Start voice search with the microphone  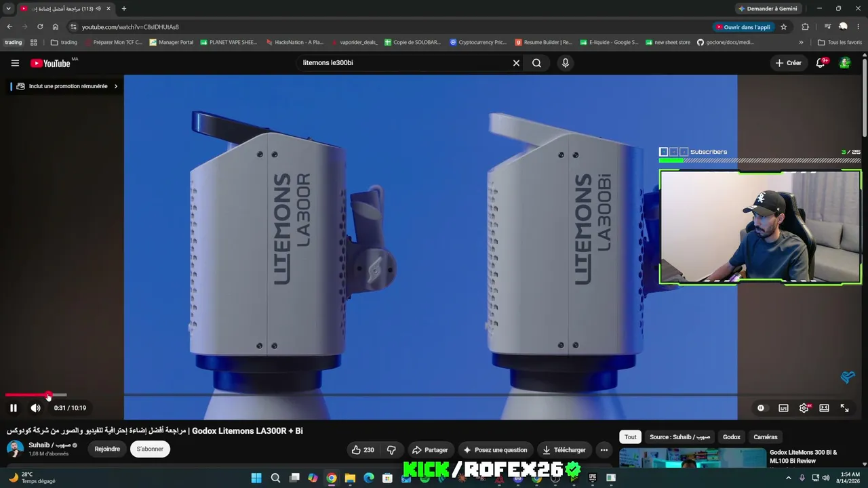coord(566,63)
